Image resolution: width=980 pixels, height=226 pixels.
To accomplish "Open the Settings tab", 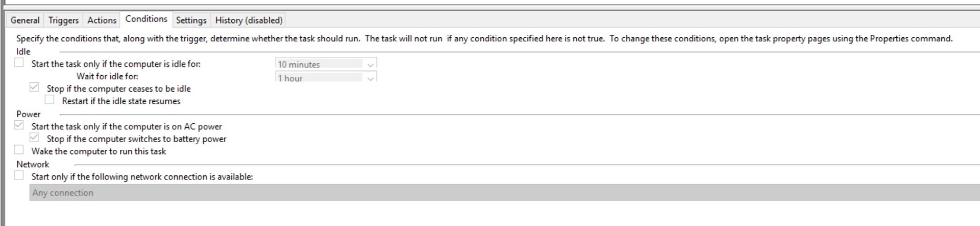I will 191,20.
